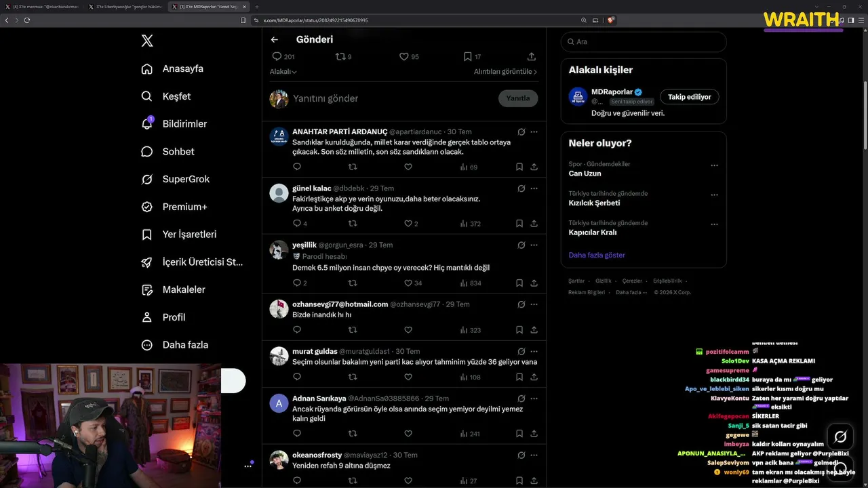868x488 pixels.
Task: Bookmark ANAHTAR PARTİ ARDANUÇ's comment
Action: (x=519, y=167)
